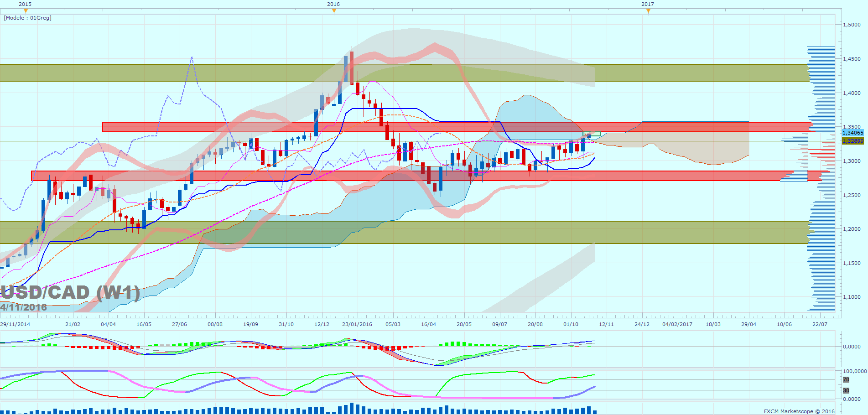This screenshot has height=415, width=868.
Task: Click the 08/08 date axis label
Action: pyautogui.click(x=215, y=324)
